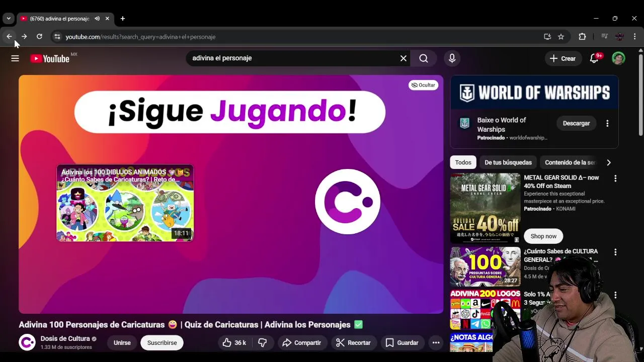644x362 pixels.
Task: Click the Unirse button
Action: coord(122,343)
